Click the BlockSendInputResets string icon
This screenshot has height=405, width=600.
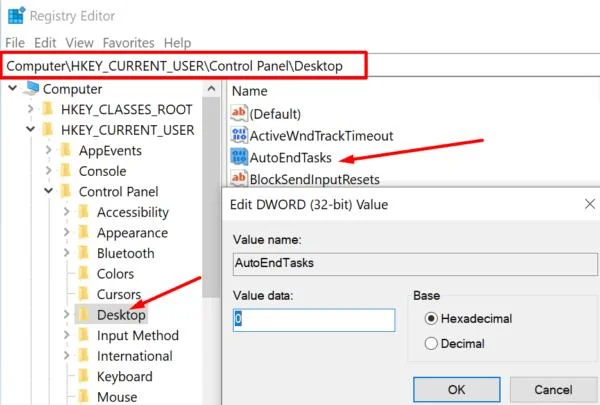[x=239, y=178]
